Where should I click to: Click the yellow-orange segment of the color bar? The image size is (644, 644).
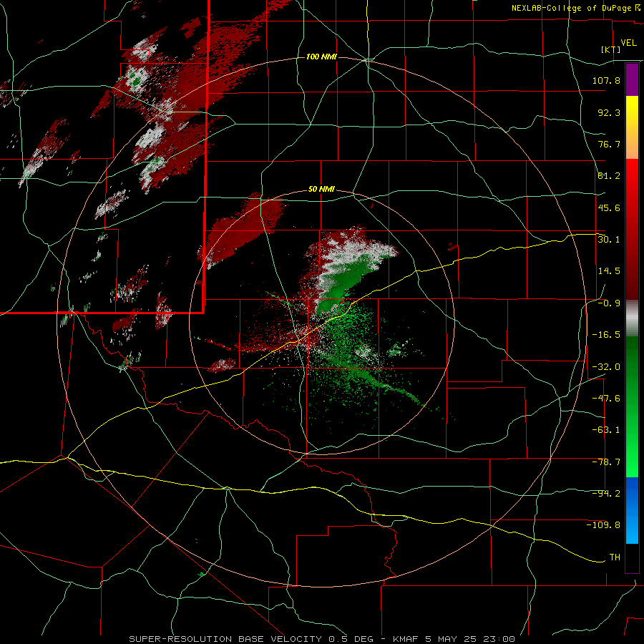click(632, 127)
